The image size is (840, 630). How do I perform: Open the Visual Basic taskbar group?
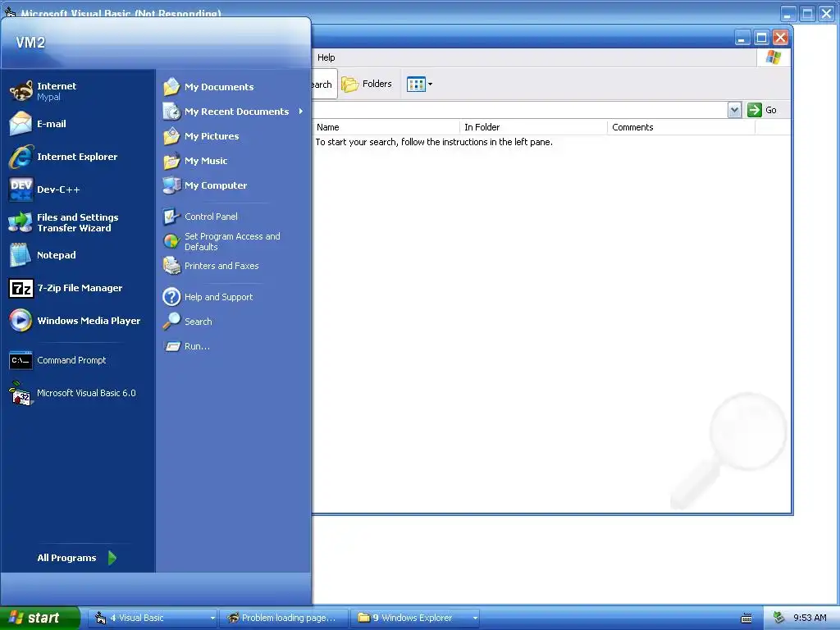(152, 618)
